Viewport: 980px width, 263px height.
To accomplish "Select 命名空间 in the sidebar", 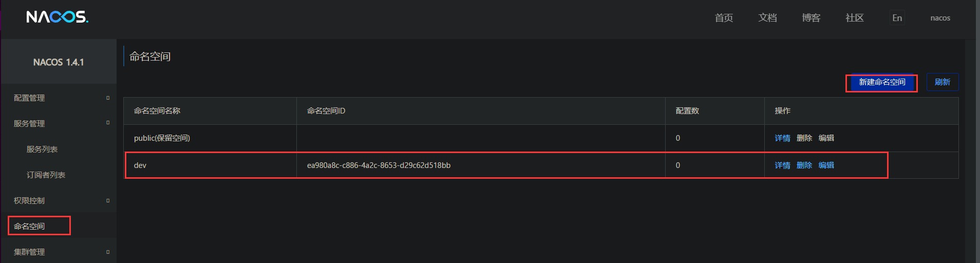I will click(x=29, y=226).
